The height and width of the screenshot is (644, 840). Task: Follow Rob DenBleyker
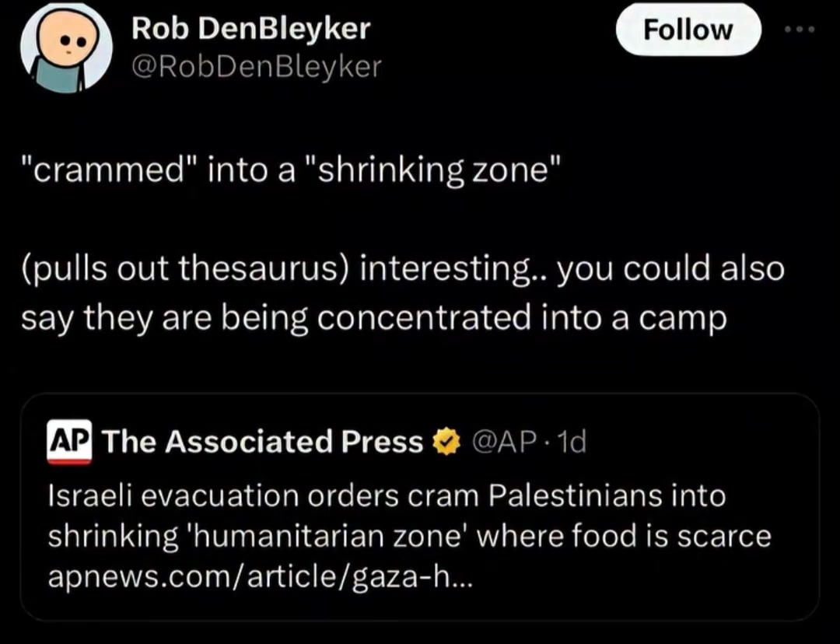point(688,30)
